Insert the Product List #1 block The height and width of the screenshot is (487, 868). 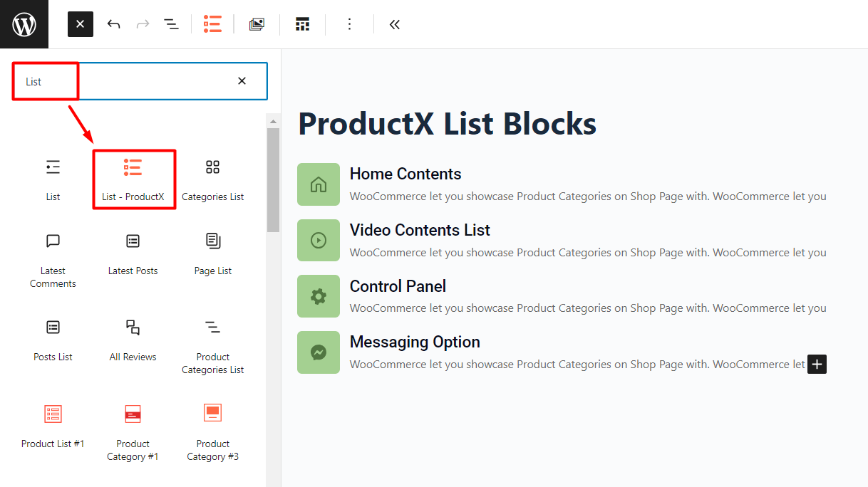tap(53, 426)
